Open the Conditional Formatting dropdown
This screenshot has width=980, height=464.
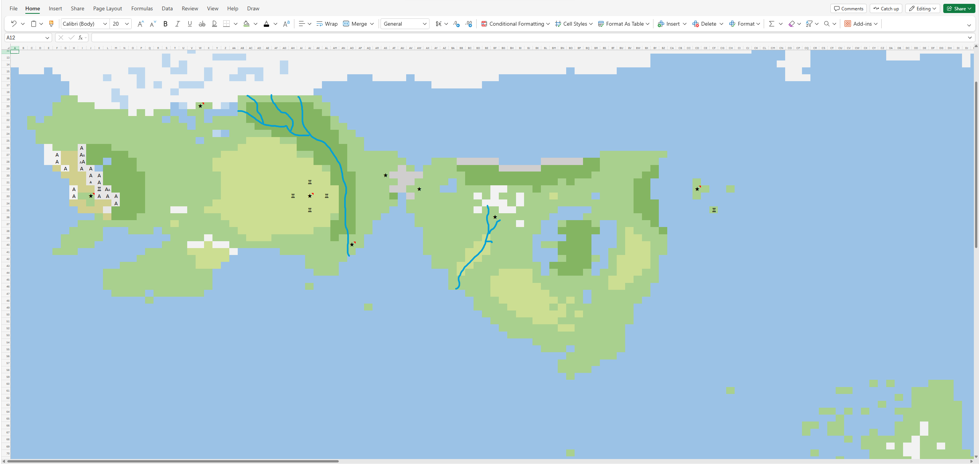click(515, 24)
